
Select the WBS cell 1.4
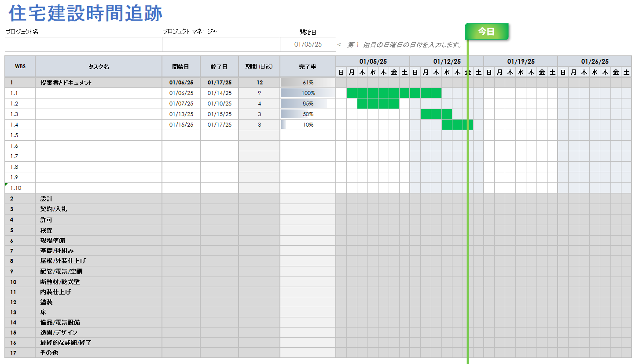tap(20, 125)
